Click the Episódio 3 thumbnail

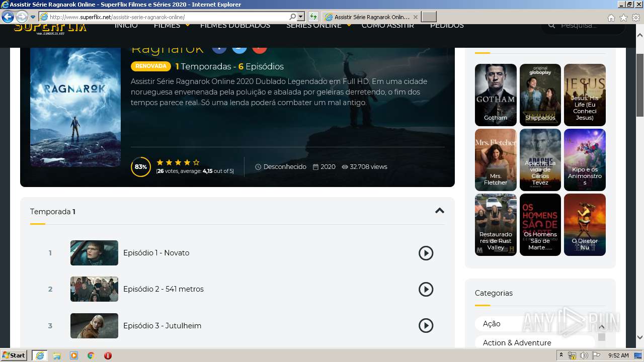coord(94,326)
